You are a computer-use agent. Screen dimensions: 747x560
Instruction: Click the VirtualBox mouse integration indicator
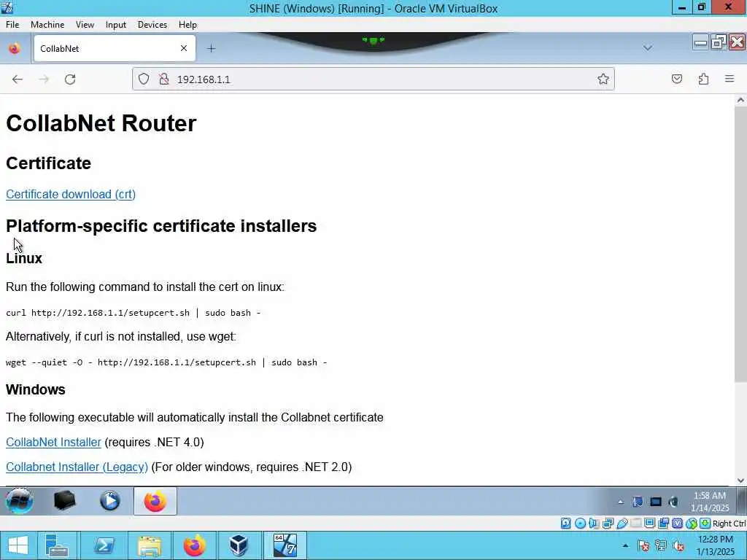coord(692,524)
